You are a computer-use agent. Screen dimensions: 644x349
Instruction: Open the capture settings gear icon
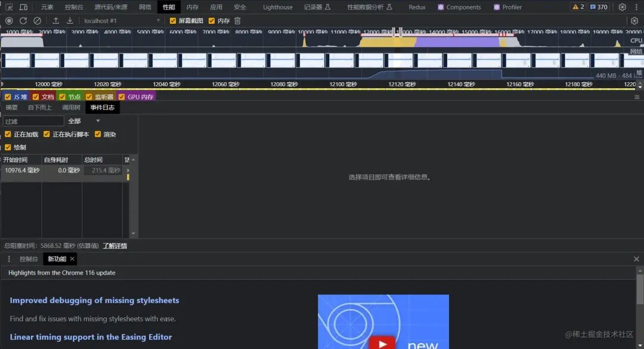tap(634, 20)
